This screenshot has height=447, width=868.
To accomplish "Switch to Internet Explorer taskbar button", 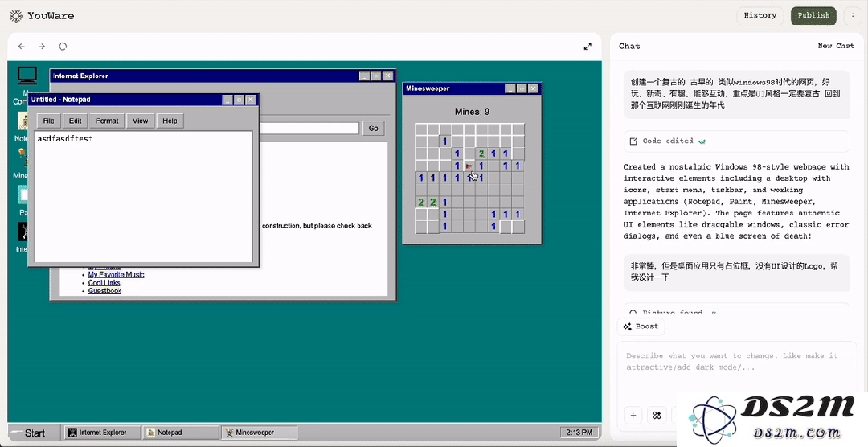I will click(102, 433).
